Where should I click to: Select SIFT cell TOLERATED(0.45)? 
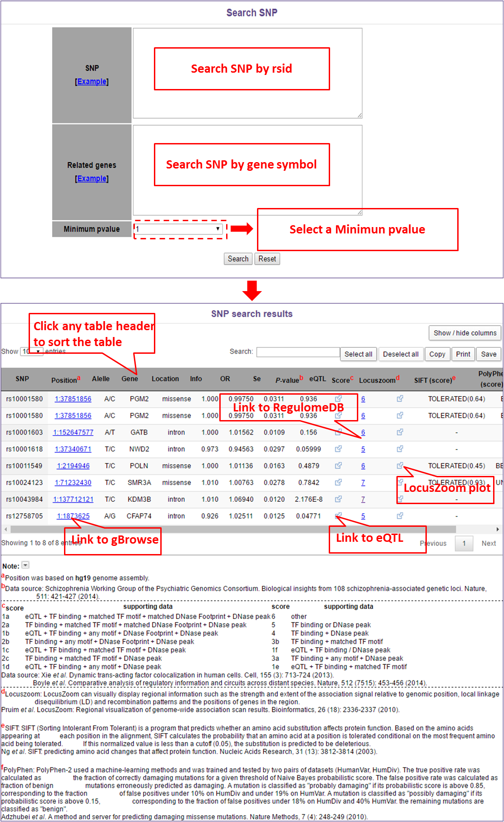pyautogui.click(x=456, y=466)
